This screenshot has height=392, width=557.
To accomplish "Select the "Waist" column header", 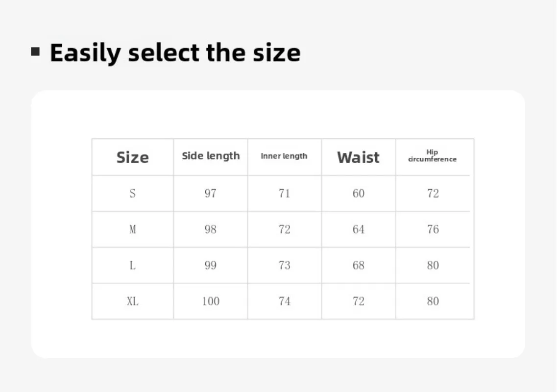I will (358, 157).
